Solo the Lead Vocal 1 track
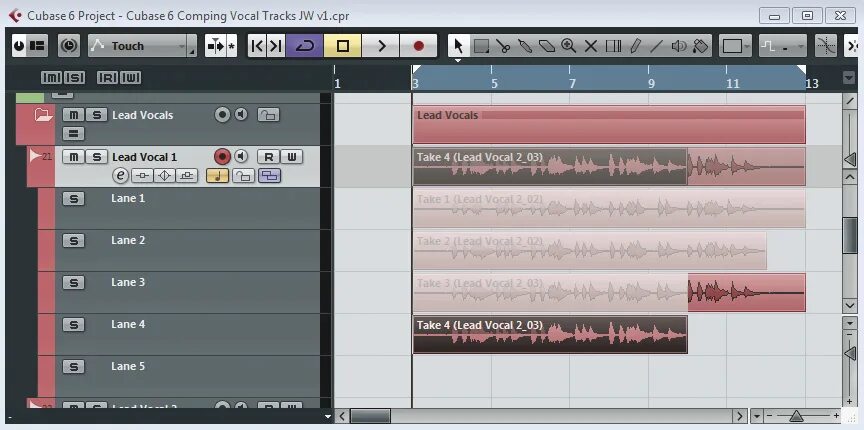Screen dimensions: 864x430 pyautogui.click(x=96, y=157)
